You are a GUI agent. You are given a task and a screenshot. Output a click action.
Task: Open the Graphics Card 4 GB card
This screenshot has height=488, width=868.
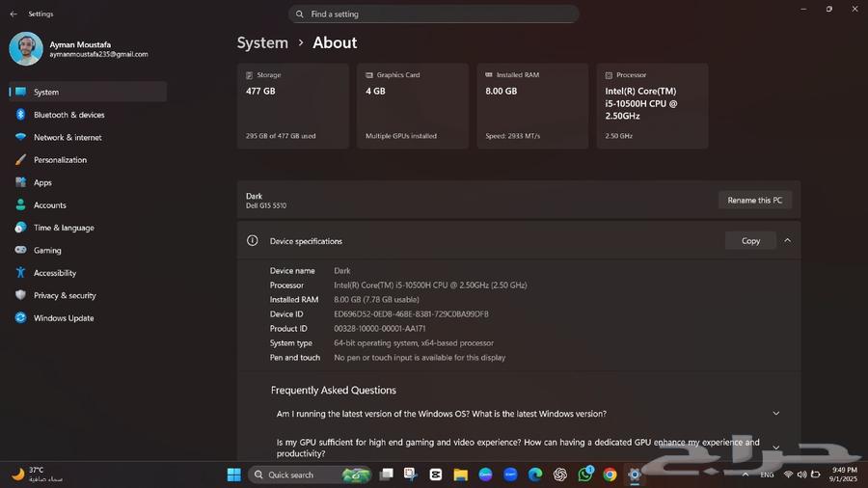tap(413, 106)
